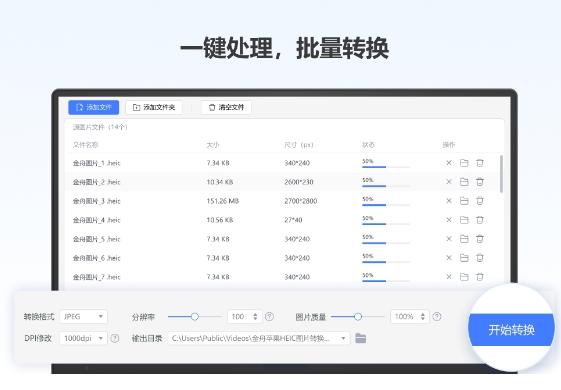The height and width of the screenshot is (390, 561).
Task: Delete 金舟图片_4.heic from list
Action: coord(480,220)
